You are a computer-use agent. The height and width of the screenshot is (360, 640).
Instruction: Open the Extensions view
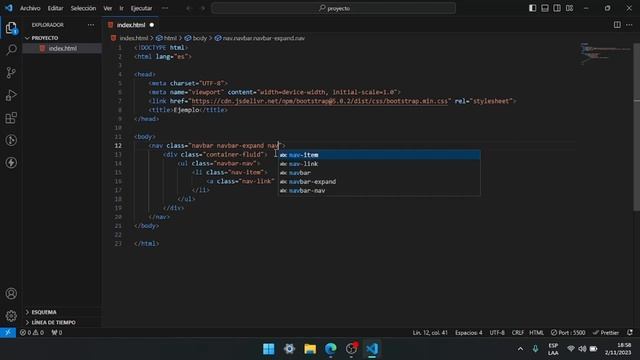pyautogui.click(x=11, y=118)
